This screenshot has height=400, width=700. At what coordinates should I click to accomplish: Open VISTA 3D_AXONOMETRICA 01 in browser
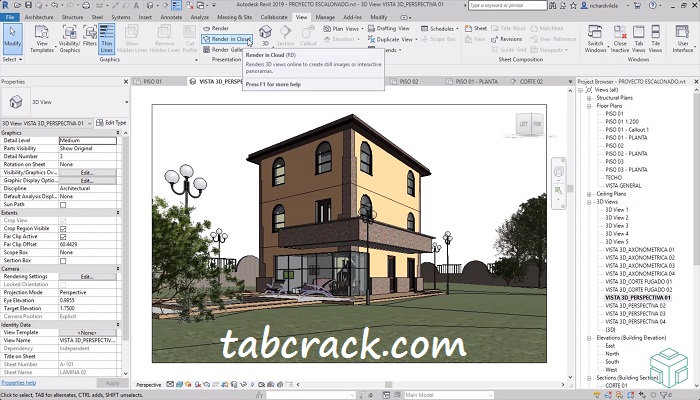[x=640, y=250]
